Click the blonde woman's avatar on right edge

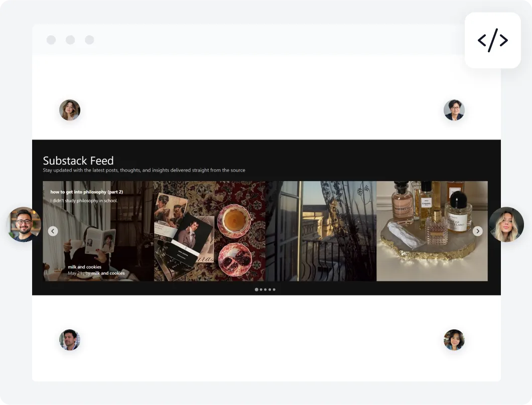tap(507, 224)
